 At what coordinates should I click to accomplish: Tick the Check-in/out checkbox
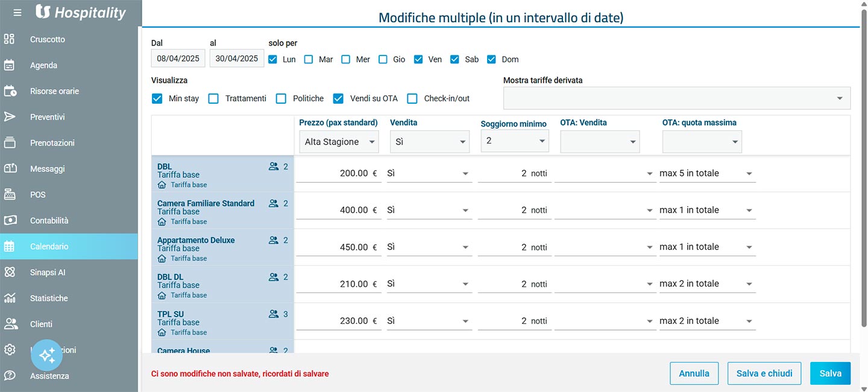pos(412,98)
